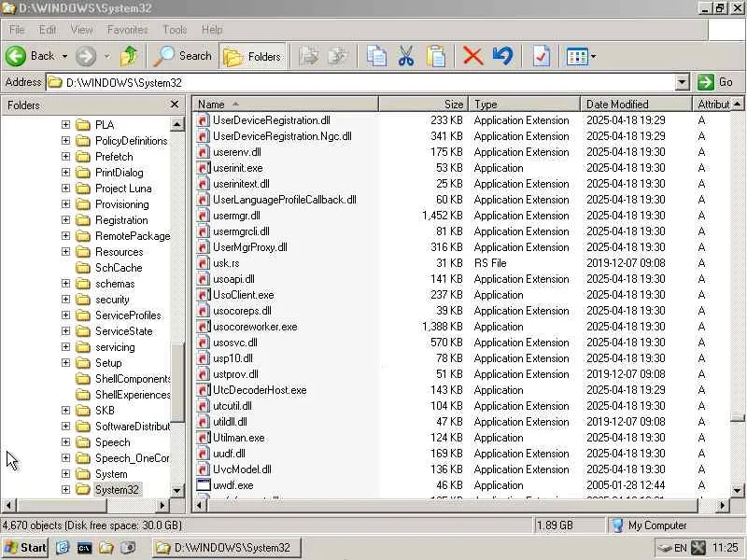Screen dimensions: 747x560
Task: Click the Forward navigation arrow
Action: point(86,56)
